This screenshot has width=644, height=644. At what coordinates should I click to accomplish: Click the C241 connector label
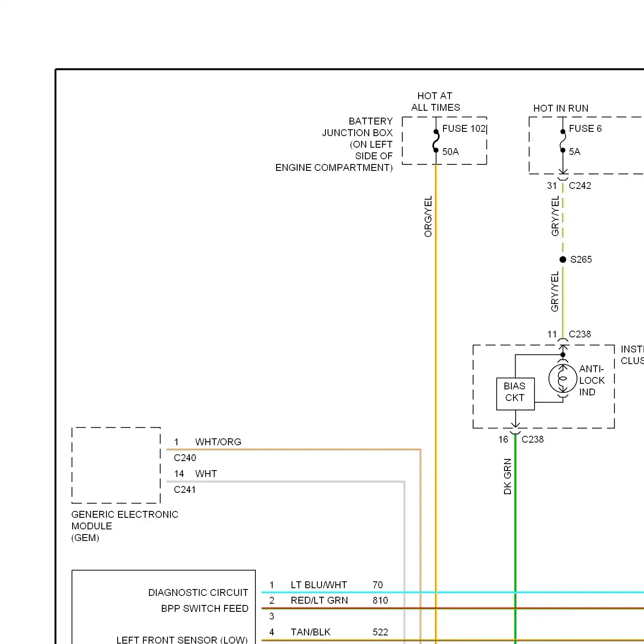(185, 489)
